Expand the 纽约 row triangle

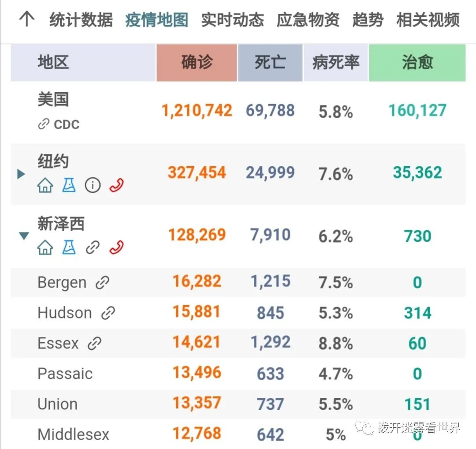point(21,174)
